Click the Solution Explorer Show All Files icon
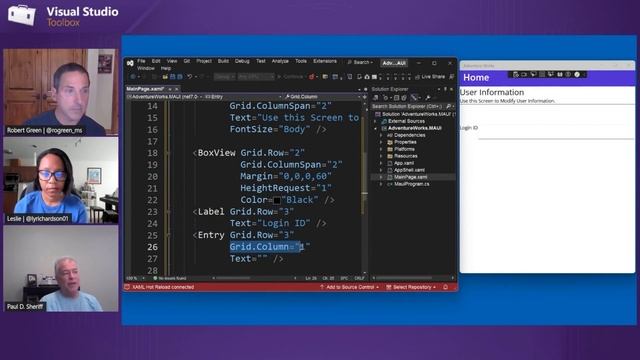Image resolution: width=640 pixels, height=360 pixels. [x=404, y=98]
